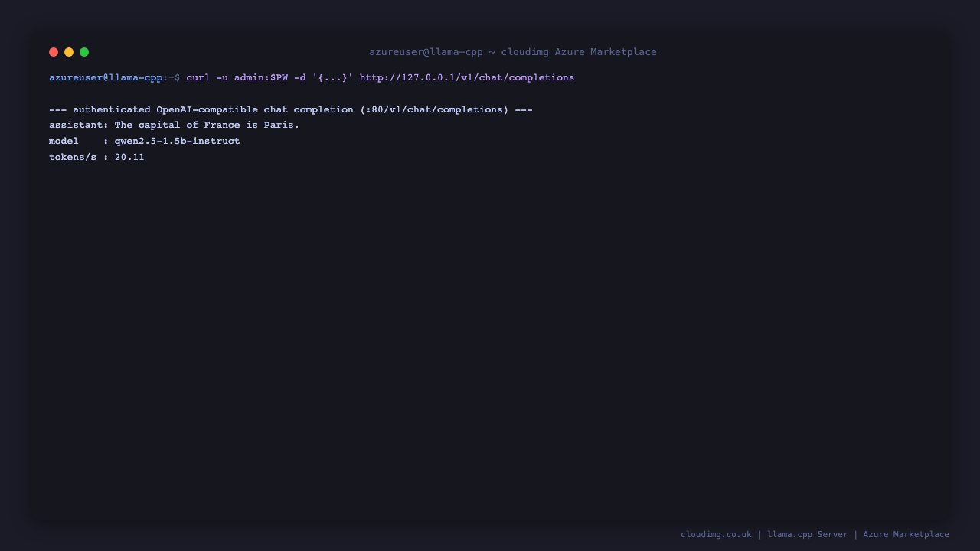
Task: Click the tokens/s value '20.11'
Action: [x=129, y=157]
